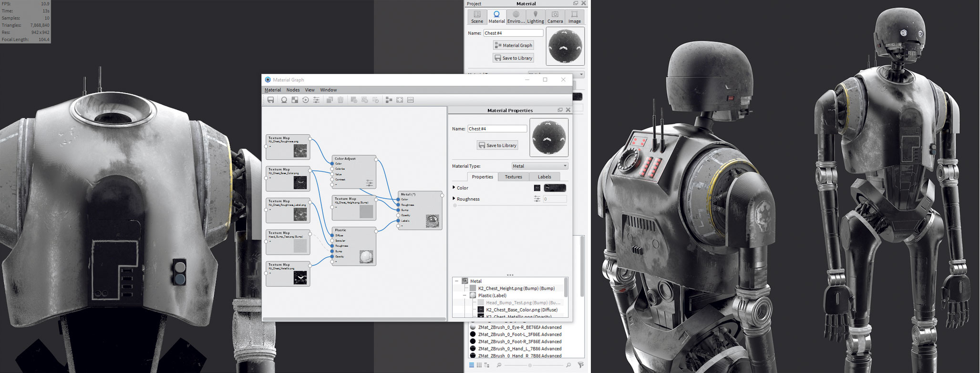Click Save to Library in Project panel
The height and width of the screenshot is (373, 980).
[513, 58]
